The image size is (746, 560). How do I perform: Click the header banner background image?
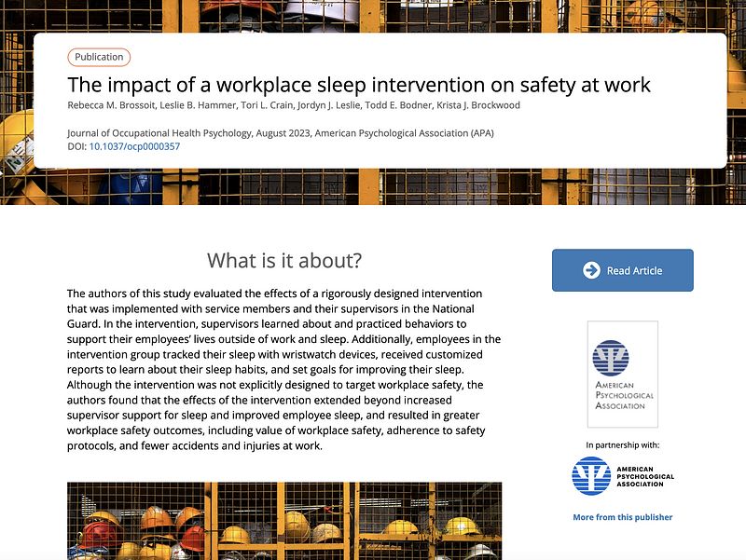[373, 186]
